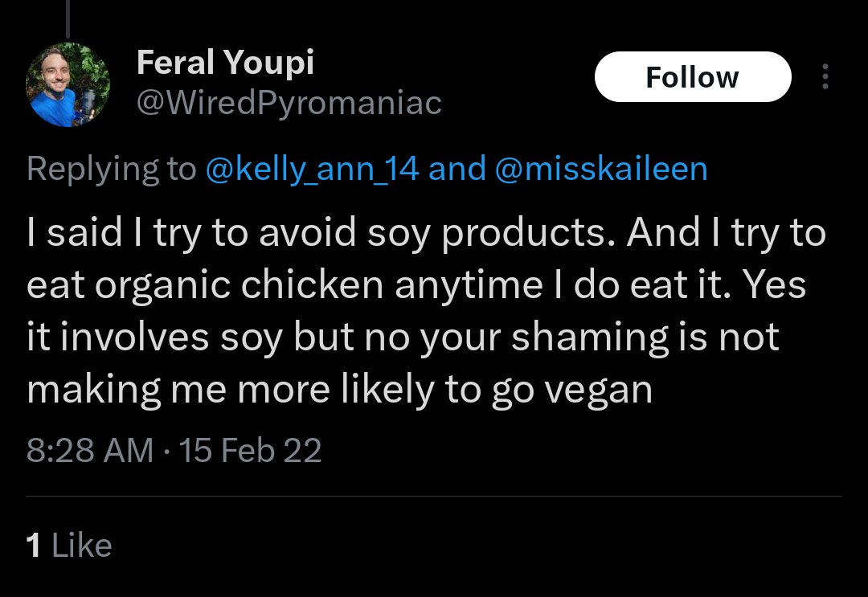The height and width of the screenshot is (597, 868).
Task: Select the 15 Feb 22 date
Action: (x=251, y=450)
